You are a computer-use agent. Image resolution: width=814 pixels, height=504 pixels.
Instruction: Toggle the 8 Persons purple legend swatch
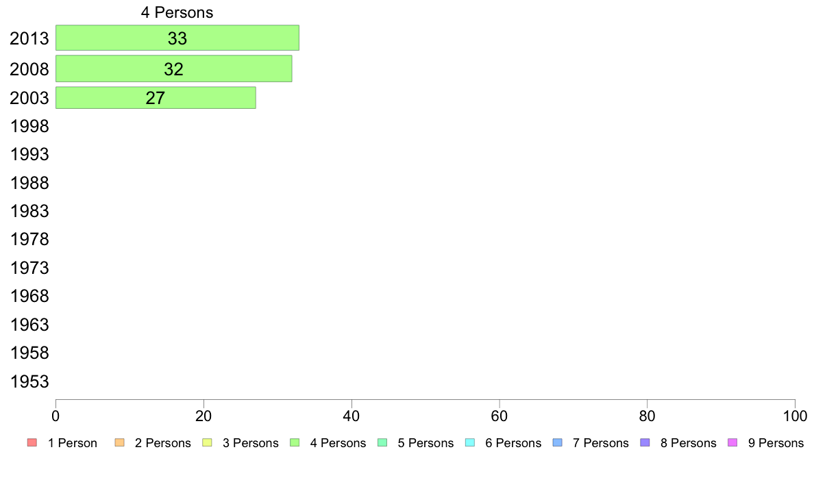(645, 443)
